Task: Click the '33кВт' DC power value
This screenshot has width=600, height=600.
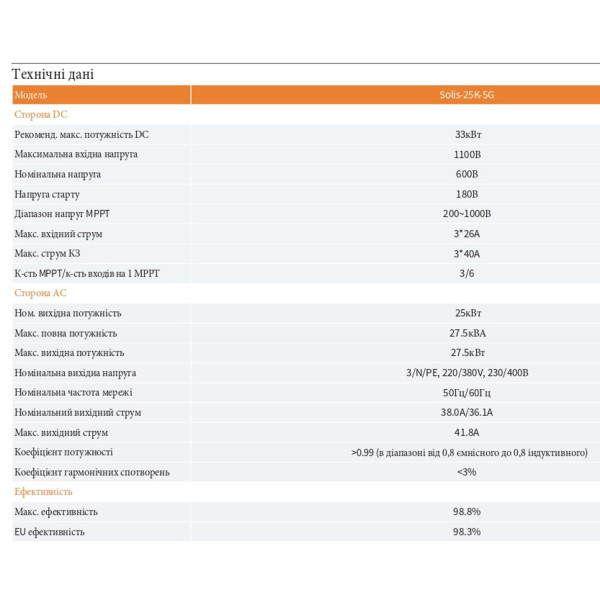Action: (468, 134)
